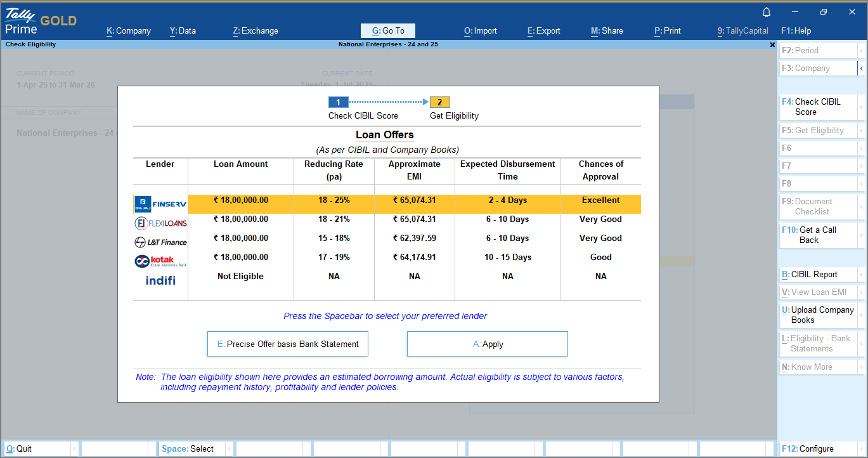Expand arrow beside U: Upload Company Books
The width and height of the screenshot is (868, 458).
[x=862, y=315]
